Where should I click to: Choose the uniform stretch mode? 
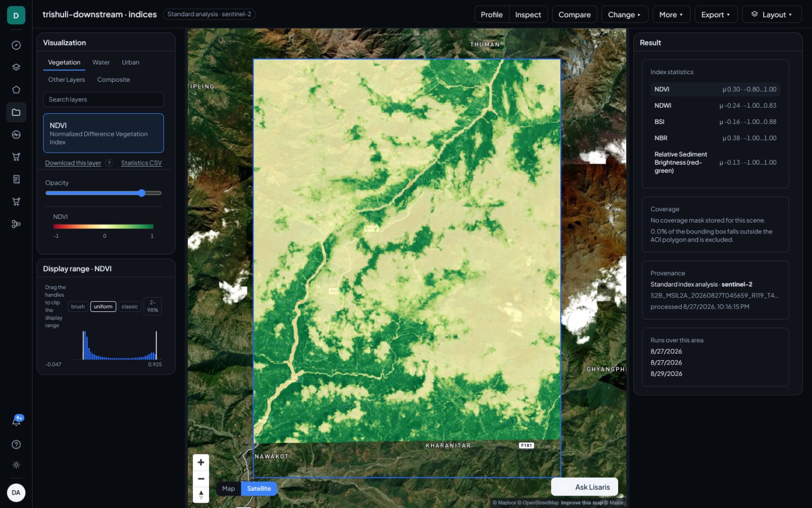click(x=103, y=307)
